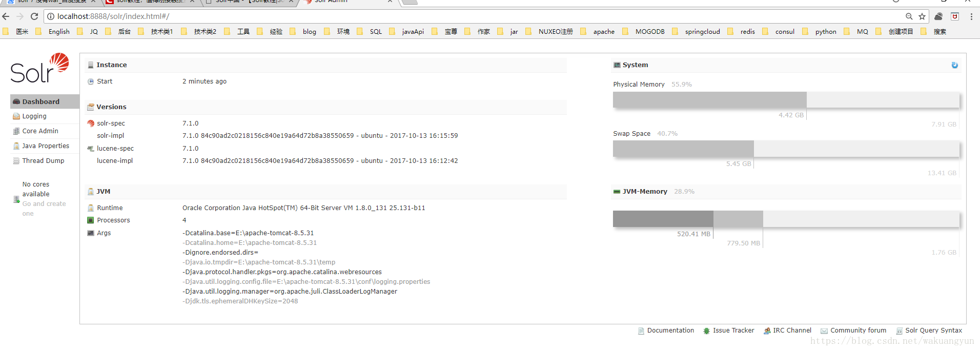
Task: Open the springcloud bookmark folder
Action: [696, 32]
